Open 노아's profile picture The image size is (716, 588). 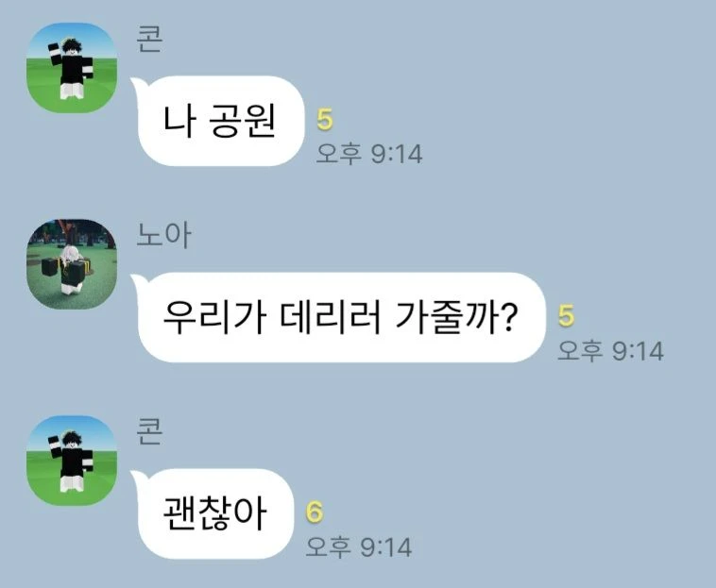pos(72,264)
